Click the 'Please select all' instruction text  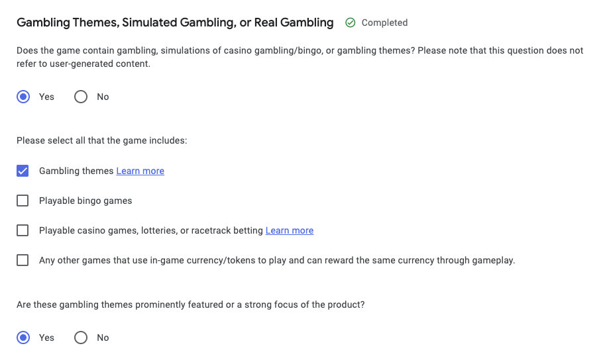pyautogui.click(x=102, y=140)
